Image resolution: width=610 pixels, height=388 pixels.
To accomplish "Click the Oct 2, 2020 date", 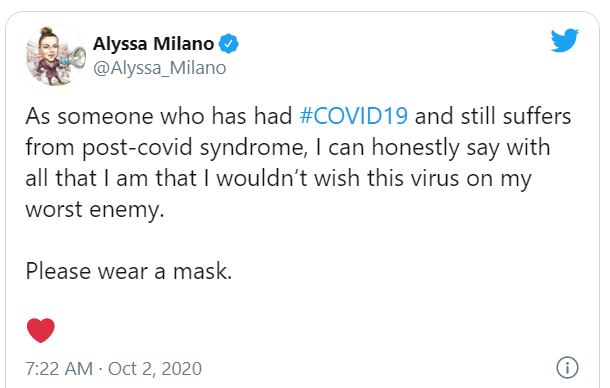I will tap(155, 369).
